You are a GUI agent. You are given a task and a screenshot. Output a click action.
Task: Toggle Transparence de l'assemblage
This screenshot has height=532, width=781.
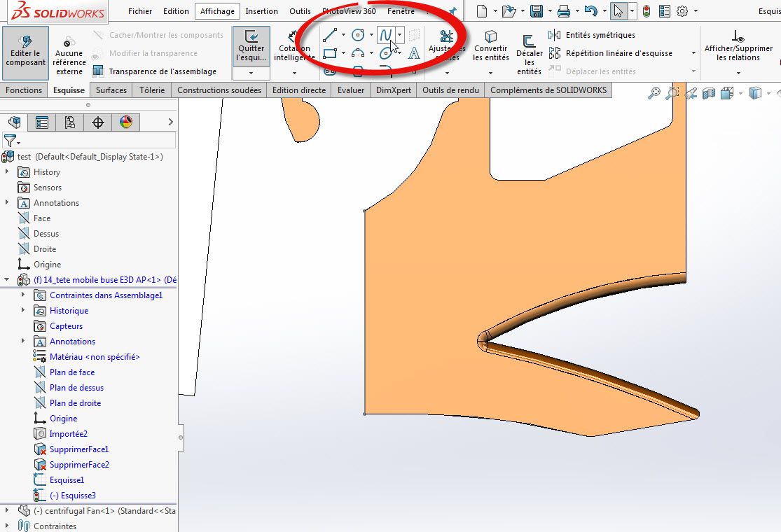pos(155,71)
